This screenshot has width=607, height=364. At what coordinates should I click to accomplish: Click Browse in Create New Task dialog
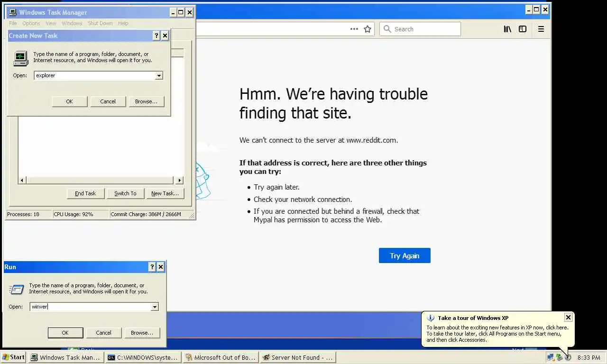click(x=147, y=101)
